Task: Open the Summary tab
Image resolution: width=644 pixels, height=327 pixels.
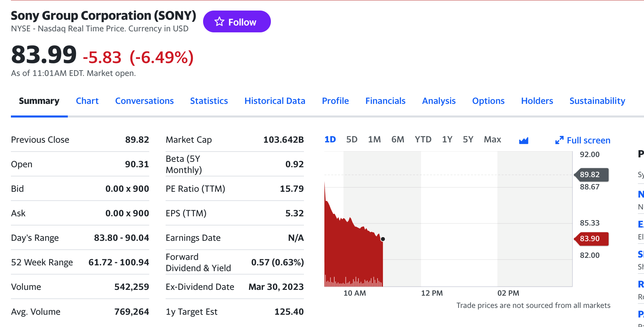Action: click(x=39, y=101)
